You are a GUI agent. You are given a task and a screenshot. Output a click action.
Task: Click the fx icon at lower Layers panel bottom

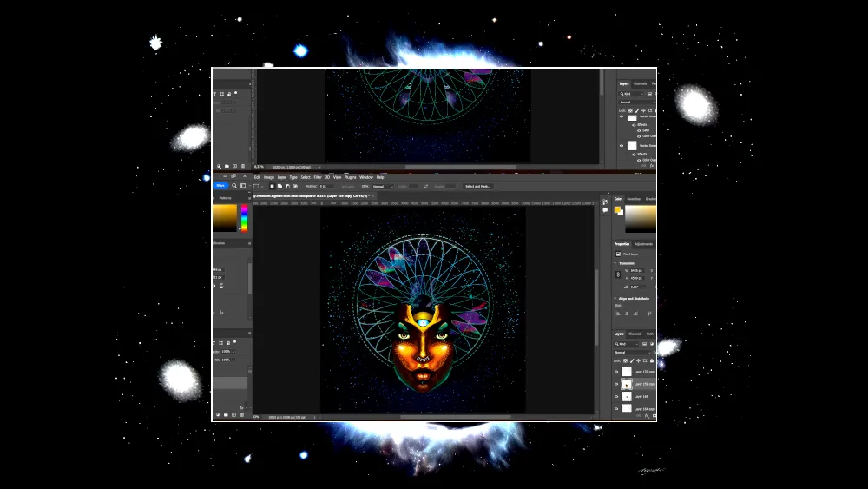point(647,415)
